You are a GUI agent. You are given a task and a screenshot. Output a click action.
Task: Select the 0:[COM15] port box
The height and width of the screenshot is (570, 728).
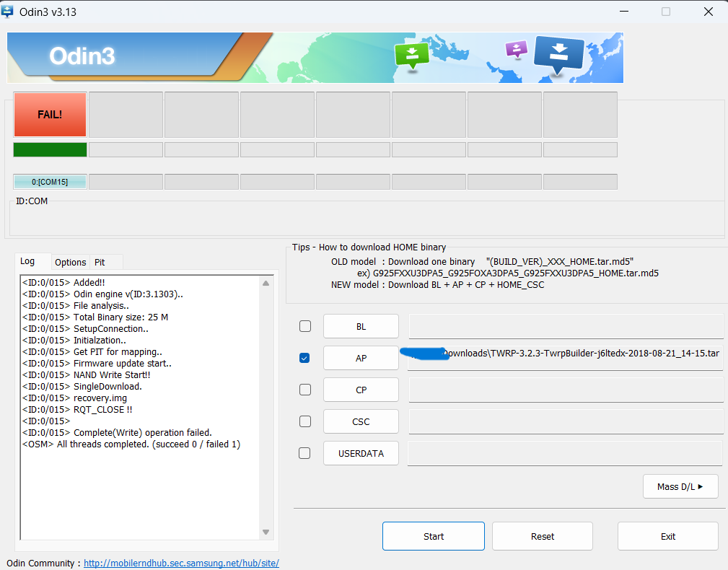50,182
